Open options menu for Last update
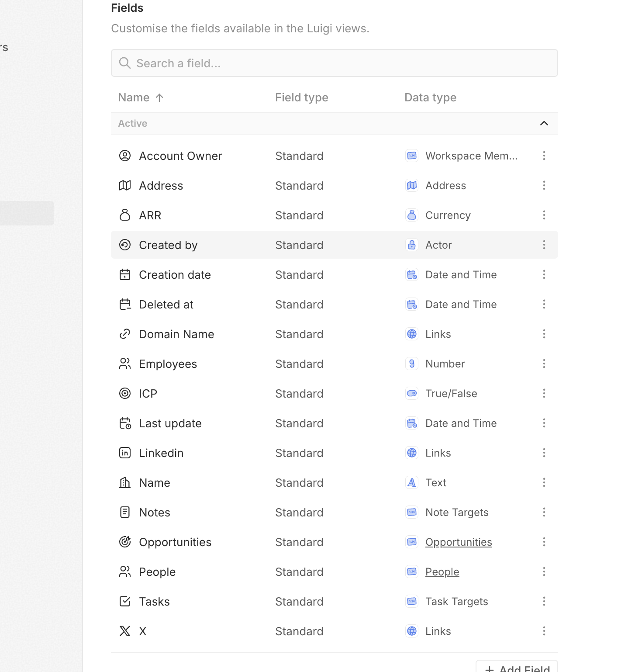This screenshot has height=672, width=628. [x=544, y=423]
